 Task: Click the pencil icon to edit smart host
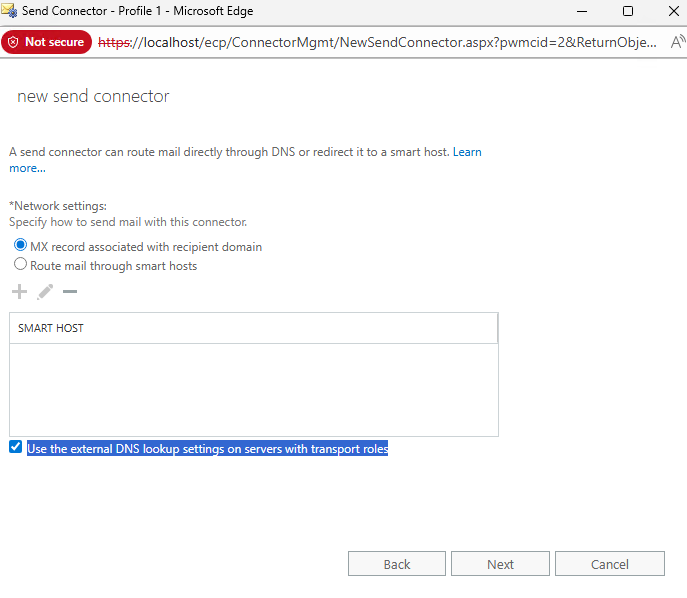point(45,292)
